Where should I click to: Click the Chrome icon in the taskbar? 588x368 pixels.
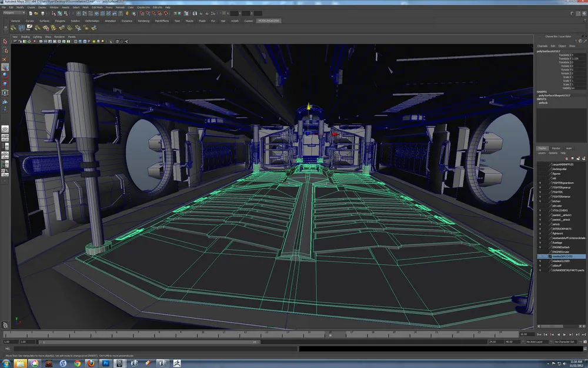tap(78, 363)
